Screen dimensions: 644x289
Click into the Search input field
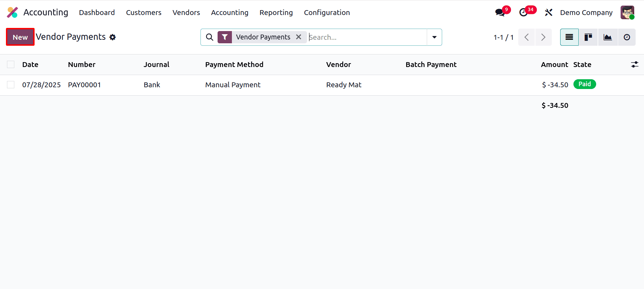367,37
